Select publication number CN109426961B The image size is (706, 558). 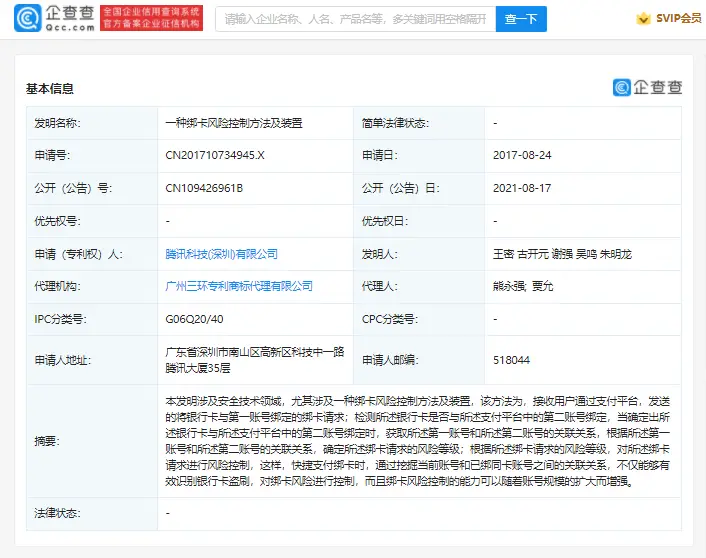coord(204,188)
